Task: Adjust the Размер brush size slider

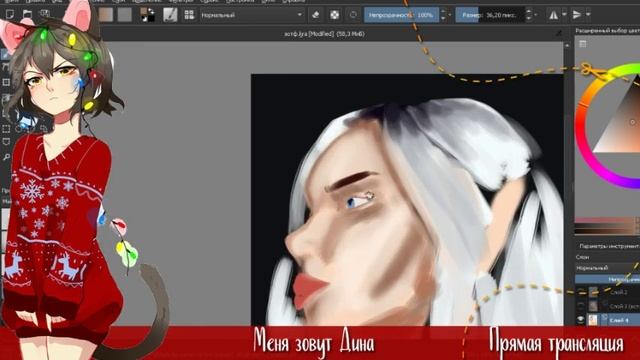Action: coord(490,15)
